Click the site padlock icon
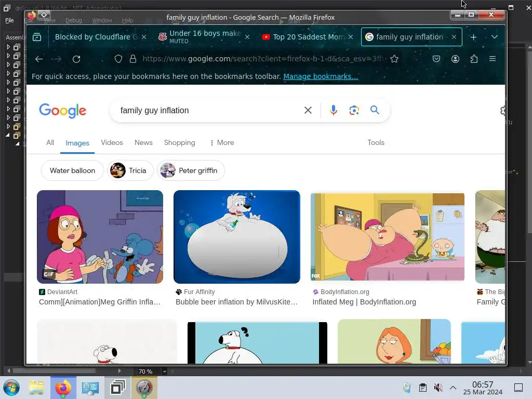 pyautogui.click(x=133, y=59)
